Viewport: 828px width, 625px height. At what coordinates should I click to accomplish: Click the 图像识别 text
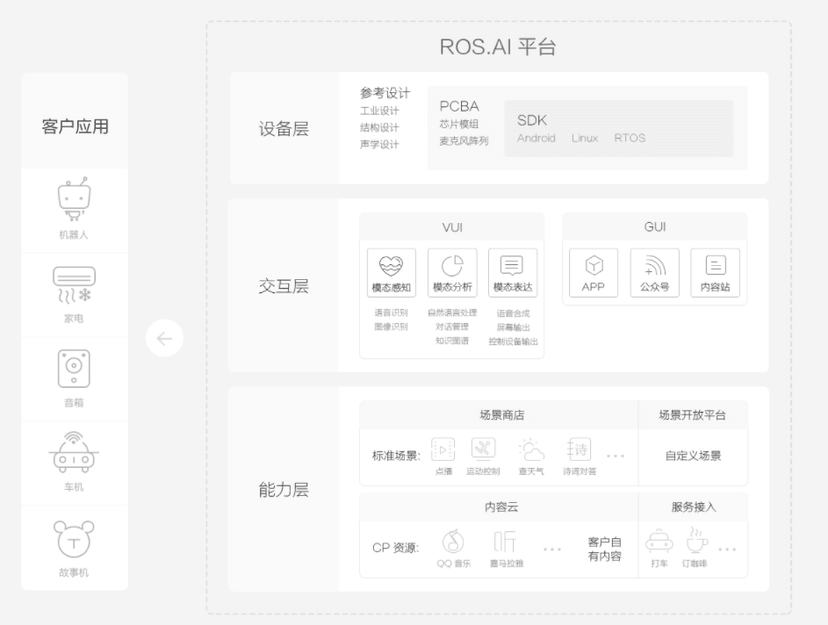pyautogui.click(x=391, y=327)
